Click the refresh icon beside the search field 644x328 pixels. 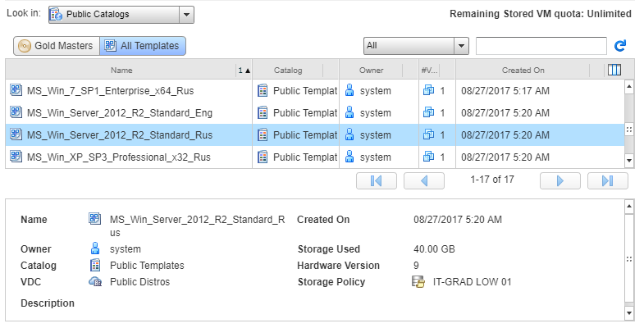(x=619, y=46)
